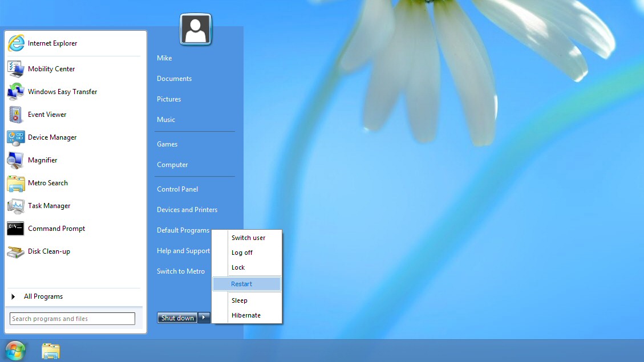Open Mike's user account picture

196,29
